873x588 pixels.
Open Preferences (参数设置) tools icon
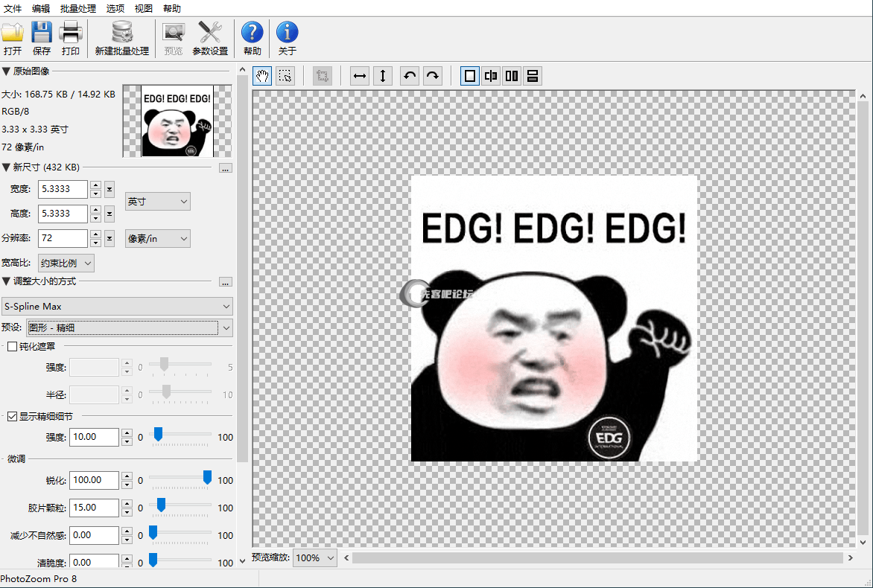(210, 33)
